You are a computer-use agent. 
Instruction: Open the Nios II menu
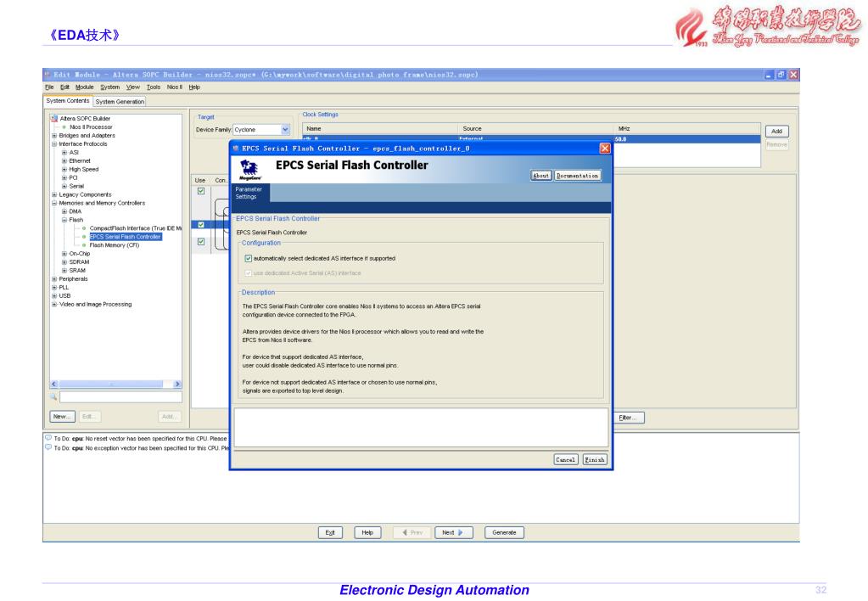pos(175,87)
